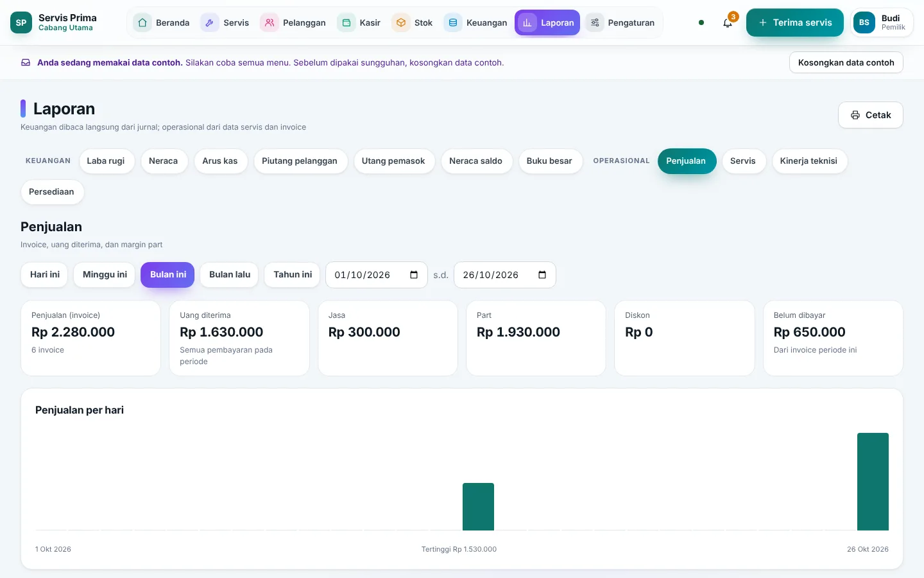The image size is (924, 578).
Task: Switch to the Neraca report tab
Action: (163, 161)
